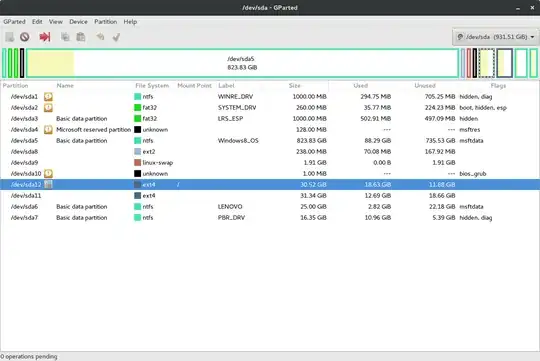The width and height of the screenshot is (540, 361).
Task: Click the key icon beside /dev/sda1
Action: [48, 96]
